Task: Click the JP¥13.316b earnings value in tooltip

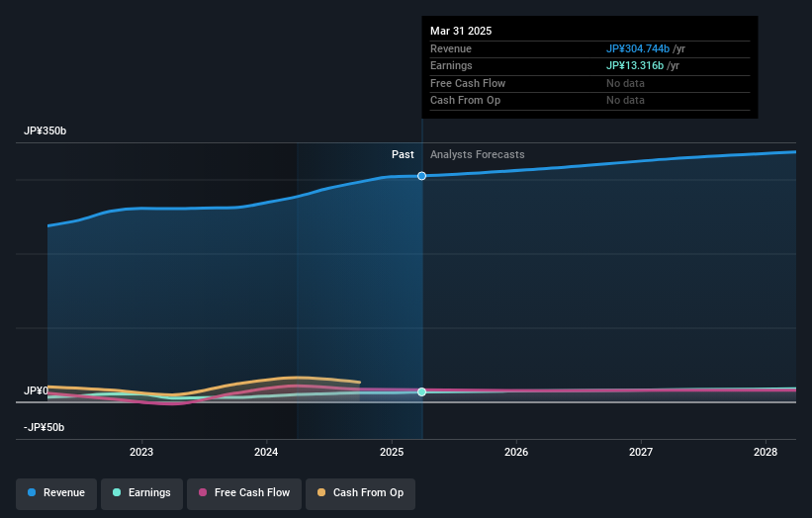Action: click(635, 65)
